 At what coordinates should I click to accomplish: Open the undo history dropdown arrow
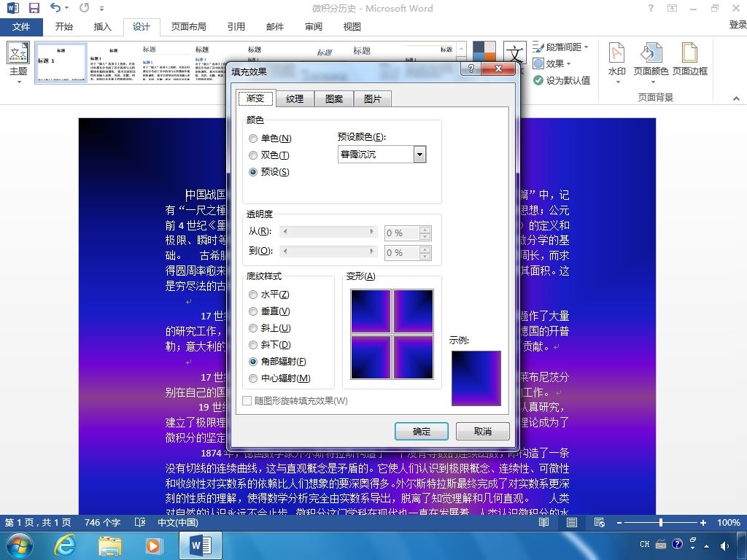66,7
